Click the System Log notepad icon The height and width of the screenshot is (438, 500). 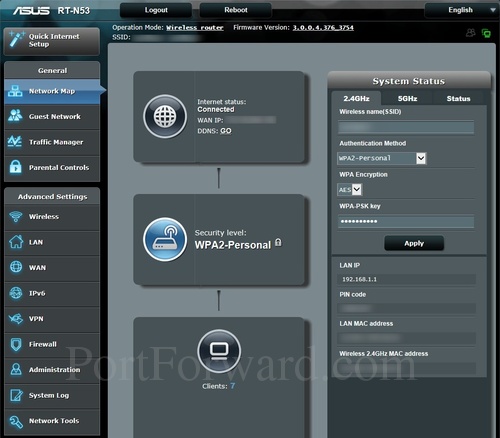coord(16,395)
